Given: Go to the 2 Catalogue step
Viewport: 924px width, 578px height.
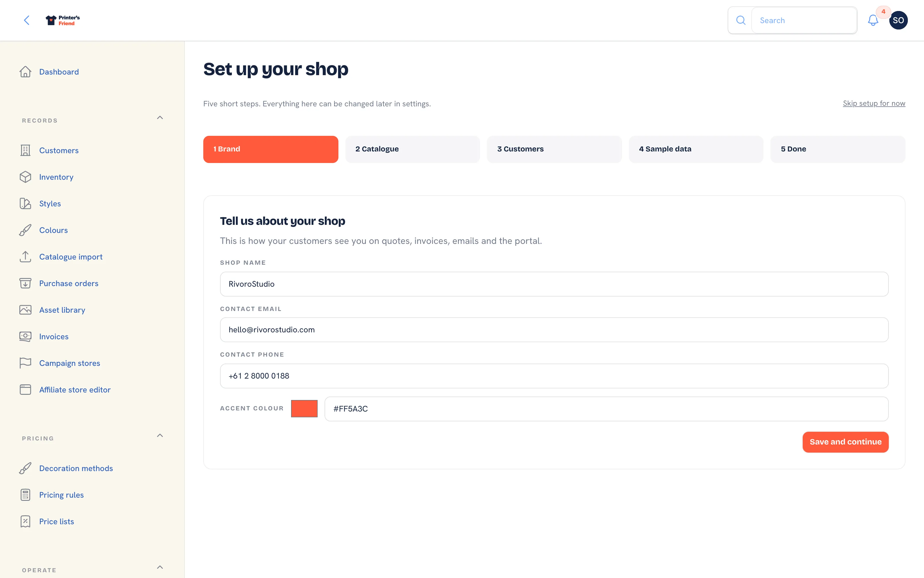Looking at the screenshot, I should [x=412, y=149].
